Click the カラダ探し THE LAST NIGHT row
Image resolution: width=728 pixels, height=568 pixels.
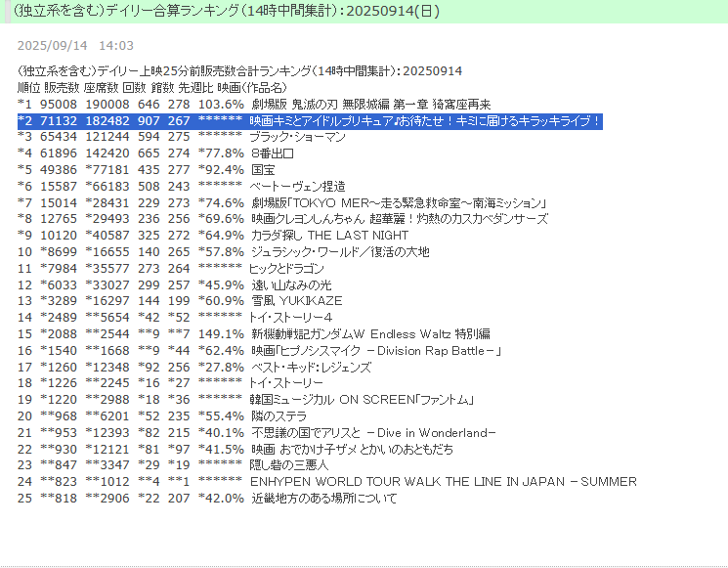tap(213, 236)
